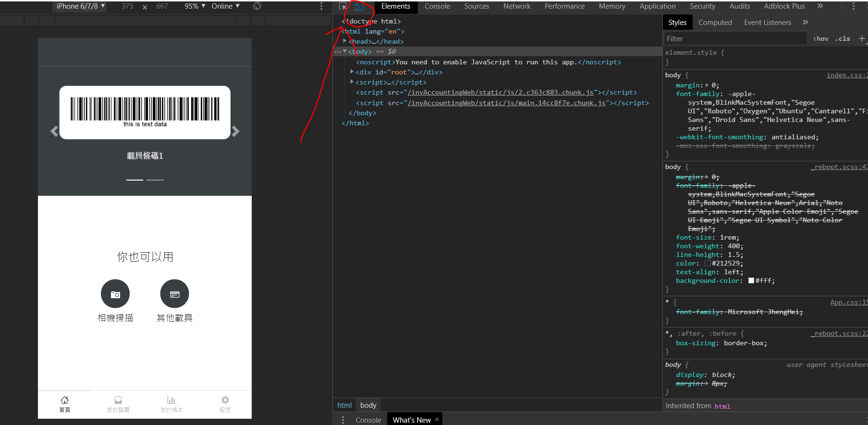Click the inspect element picker icon
This screenshot has height=425, width=868.
point(343,6)
